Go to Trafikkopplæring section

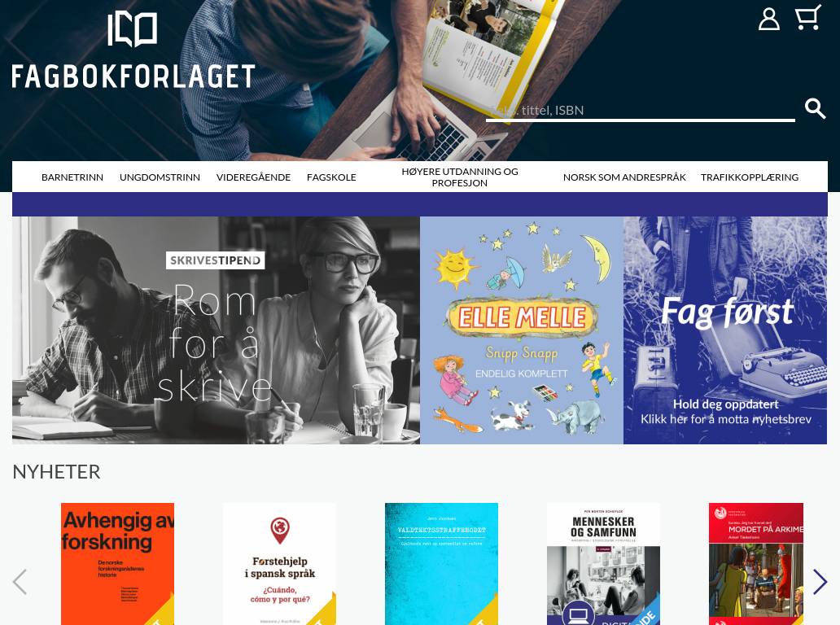(750, 177)
